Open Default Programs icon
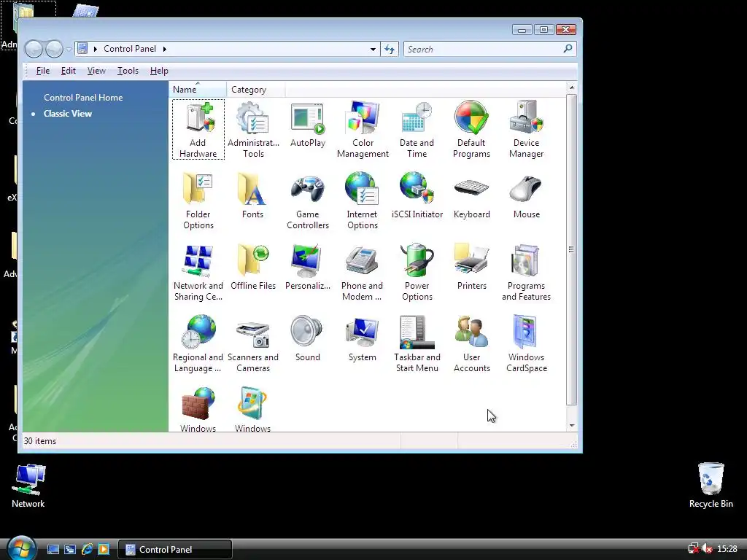Viewport: 747px width, 560px height. (x=471, y=129)
